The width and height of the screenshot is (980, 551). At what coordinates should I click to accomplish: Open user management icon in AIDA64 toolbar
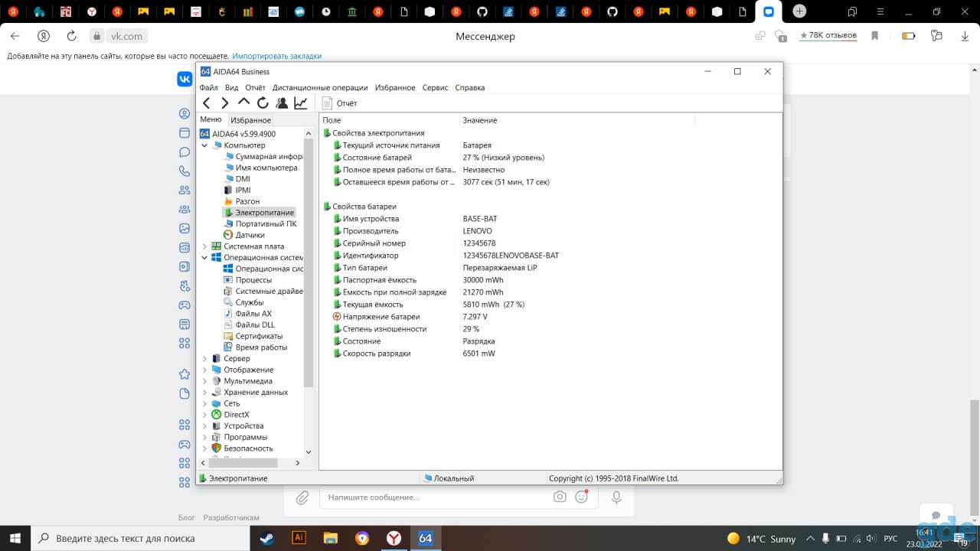coord(282,103)
